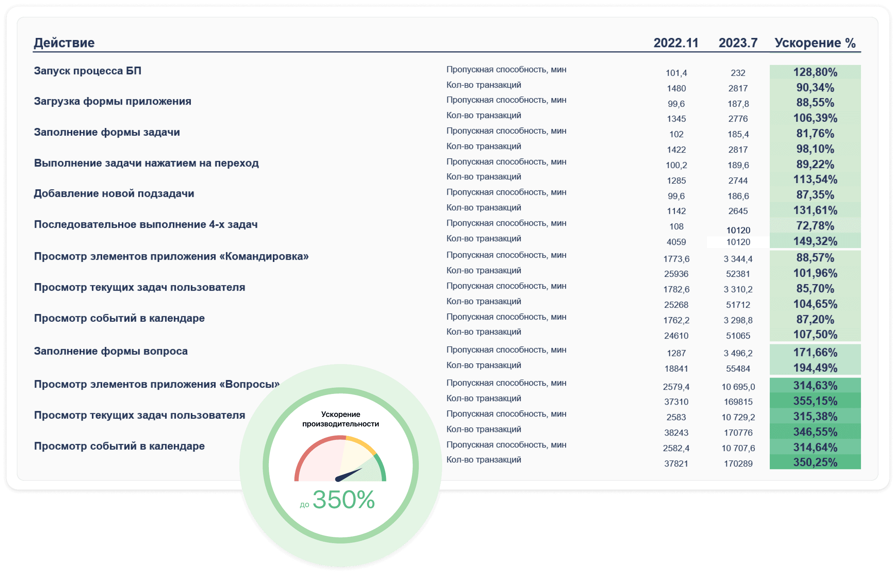Click the '2023.7' column header
Viewport: 896px width, 588px height.
[738, 43]
